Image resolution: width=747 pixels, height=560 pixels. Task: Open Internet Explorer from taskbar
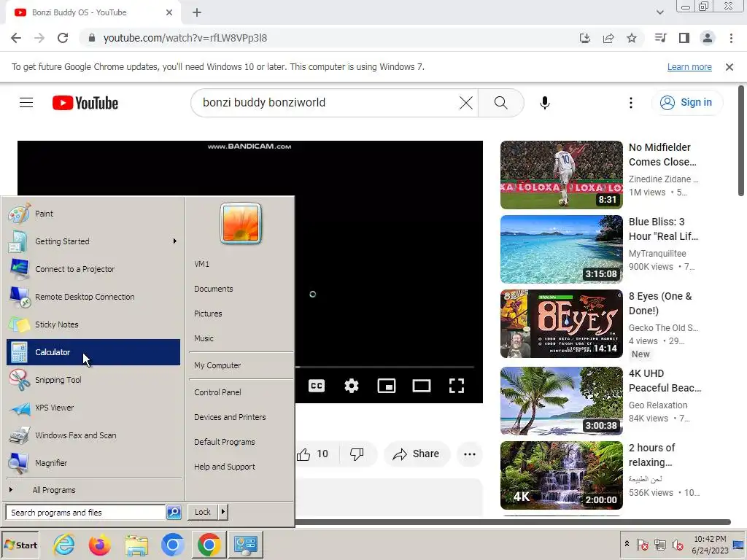click(x=64, y=545)
